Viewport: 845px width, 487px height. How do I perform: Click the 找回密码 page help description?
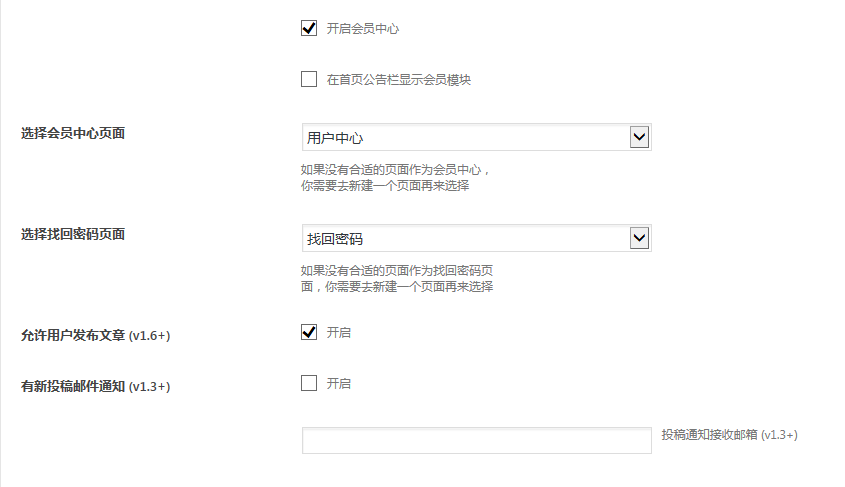(398, 279)
